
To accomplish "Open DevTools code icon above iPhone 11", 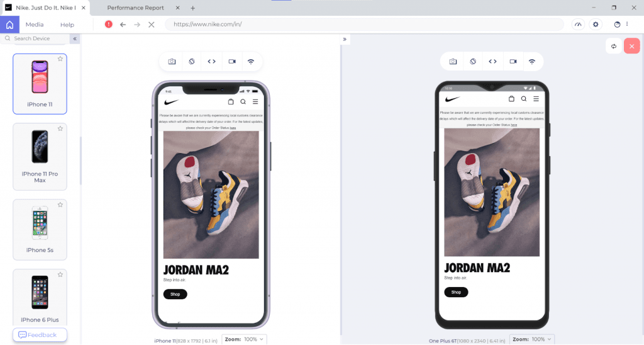I will [211, 62].
